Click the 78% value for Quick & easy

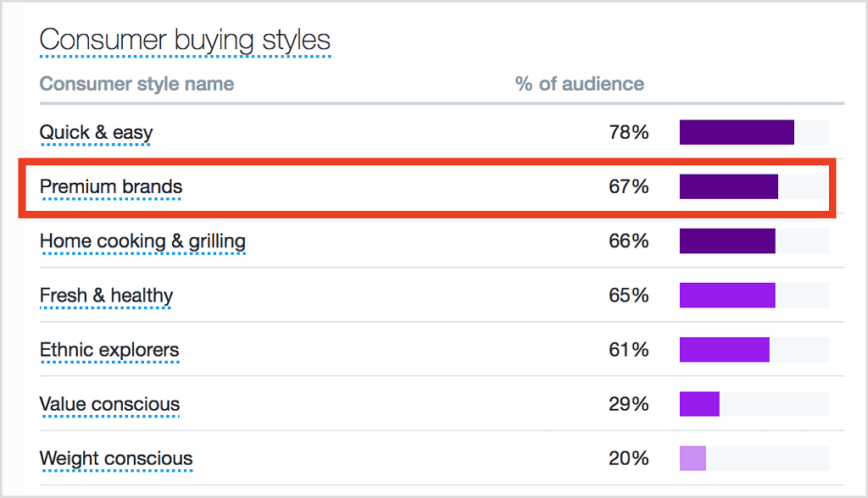pos(629,132)
